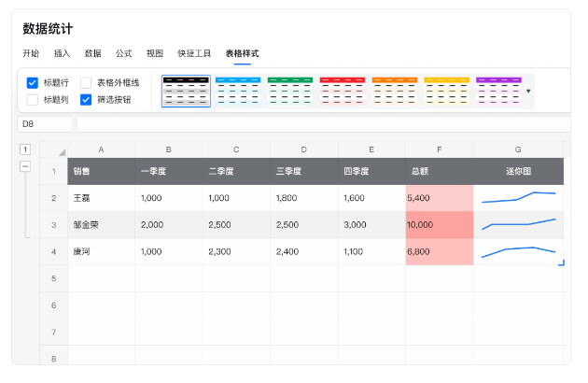Turn on 表格外框线 checkbox
This screenshot has height=383, width=588.
point(87,83)
